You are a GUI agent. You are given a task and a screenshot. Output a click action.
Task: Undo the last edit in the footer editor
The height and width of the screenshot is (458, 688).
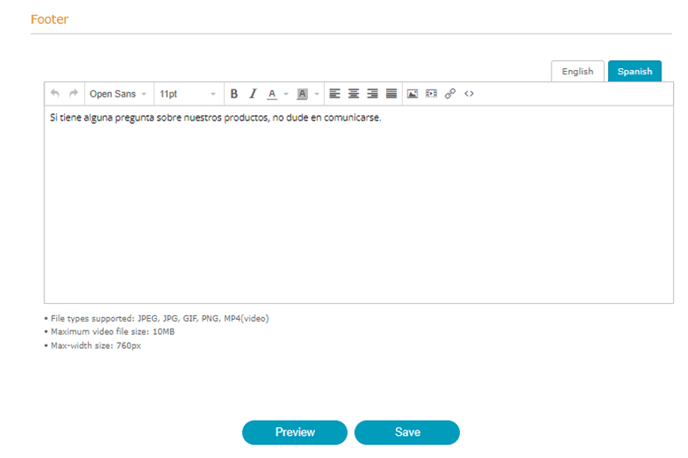pyautogui.click(x=55, y=93)
